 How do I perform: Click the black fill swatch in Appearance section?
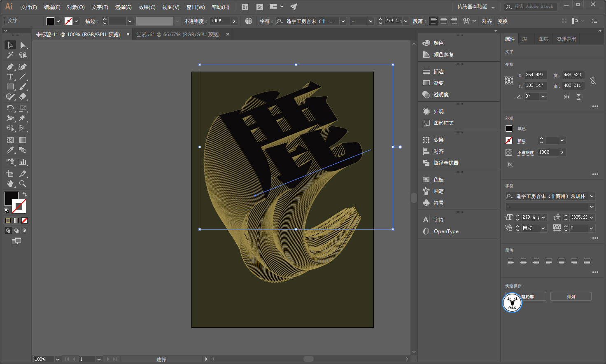(x=509, y=128)
